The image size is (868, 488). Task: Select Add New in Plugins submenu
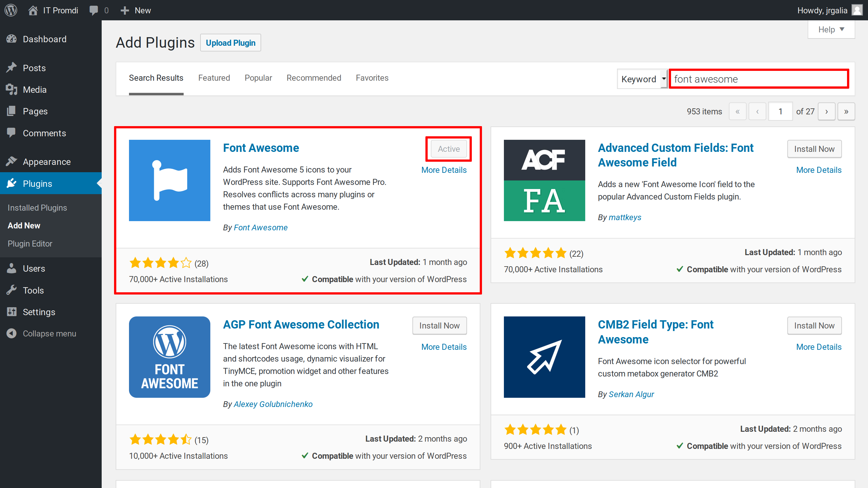click(x=24, y=226)
